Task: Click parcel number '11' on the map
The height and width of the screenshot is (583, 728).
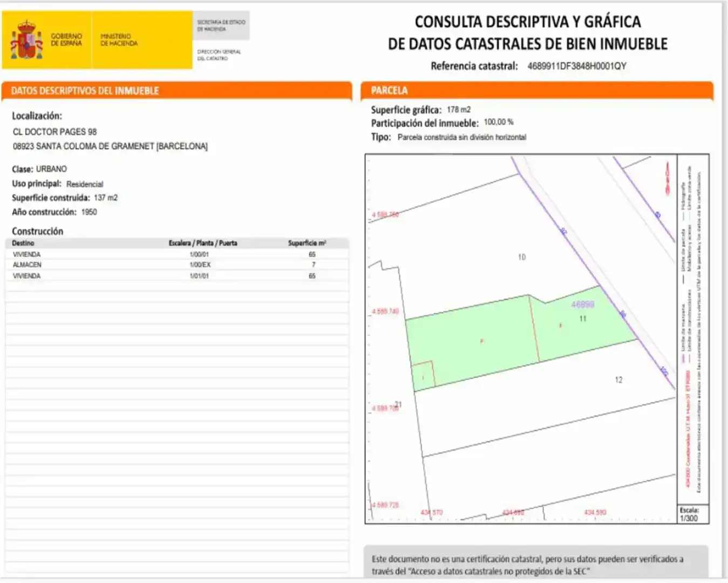Action: pos(583,318)
